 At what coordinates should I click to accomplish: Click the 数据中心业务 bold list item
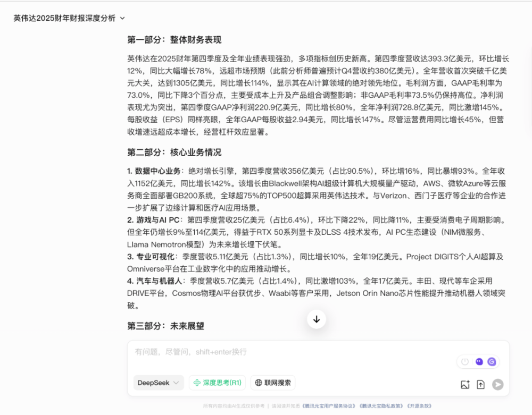click(157, 171)
